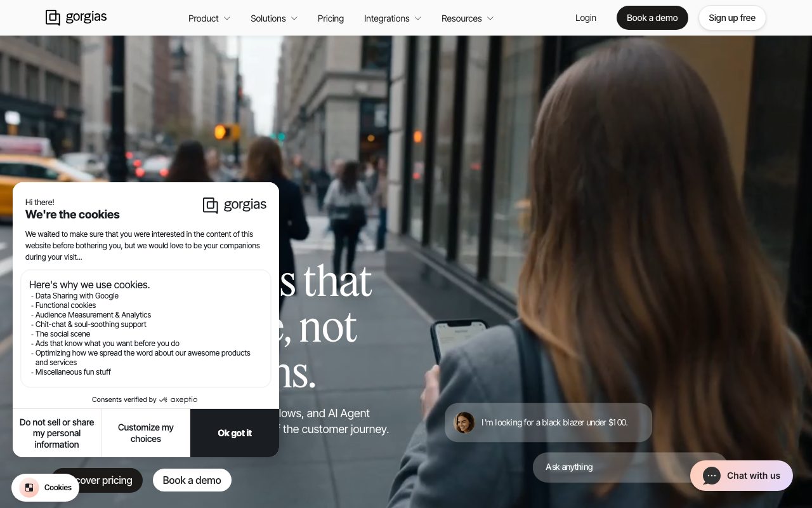Open the Integrations menu
Viewport: 812px width, 508px height.
393,18
